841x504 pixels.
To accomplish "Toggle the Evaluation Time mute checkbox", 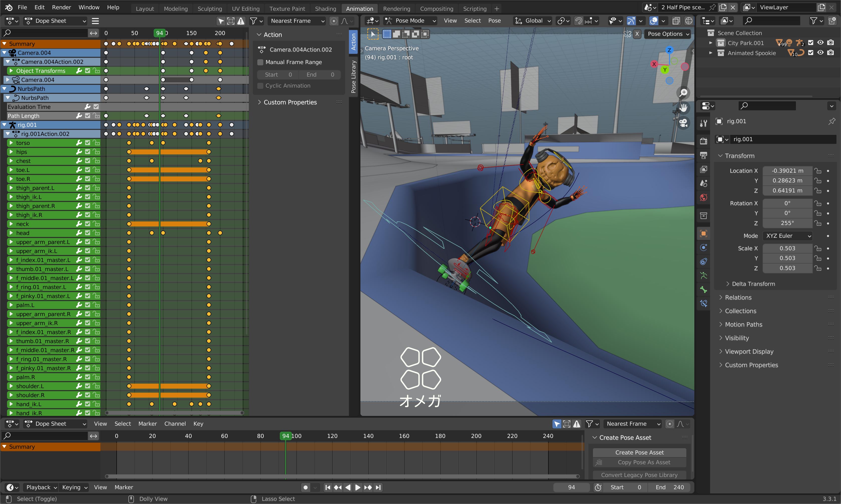I will point(96,107).
